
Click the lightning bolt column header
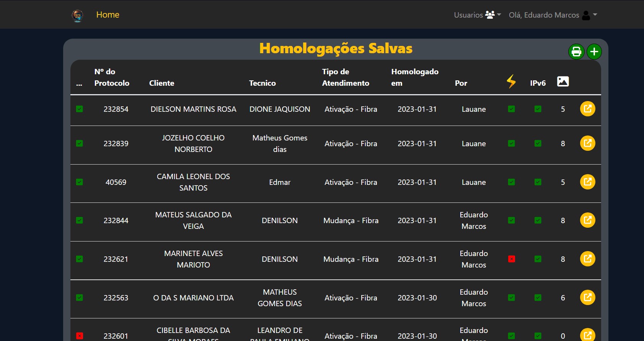point(511,82)
